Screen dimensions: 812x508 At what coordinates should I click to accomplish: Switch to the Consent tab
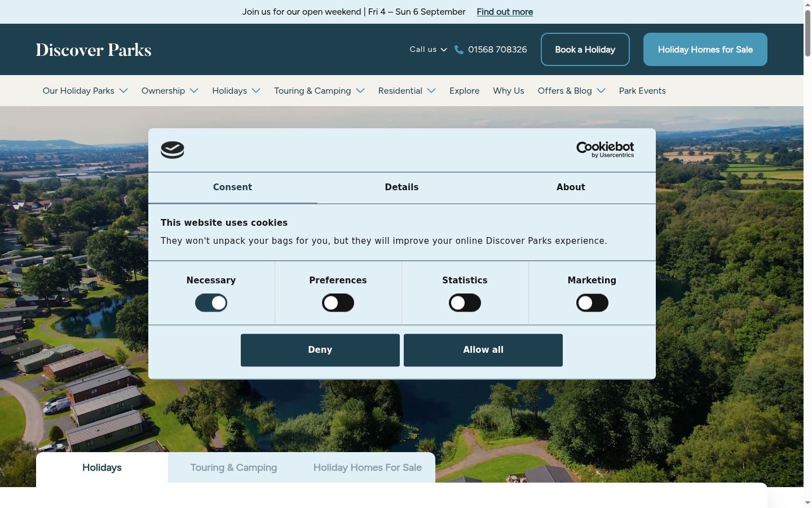232,188
